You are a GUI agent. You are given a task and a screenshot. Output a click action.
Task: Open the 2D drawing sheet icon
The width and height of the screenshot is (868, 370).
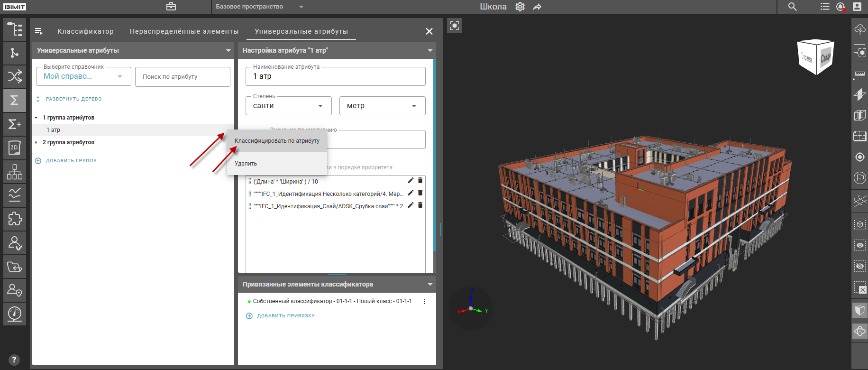[x=15, y=148]
